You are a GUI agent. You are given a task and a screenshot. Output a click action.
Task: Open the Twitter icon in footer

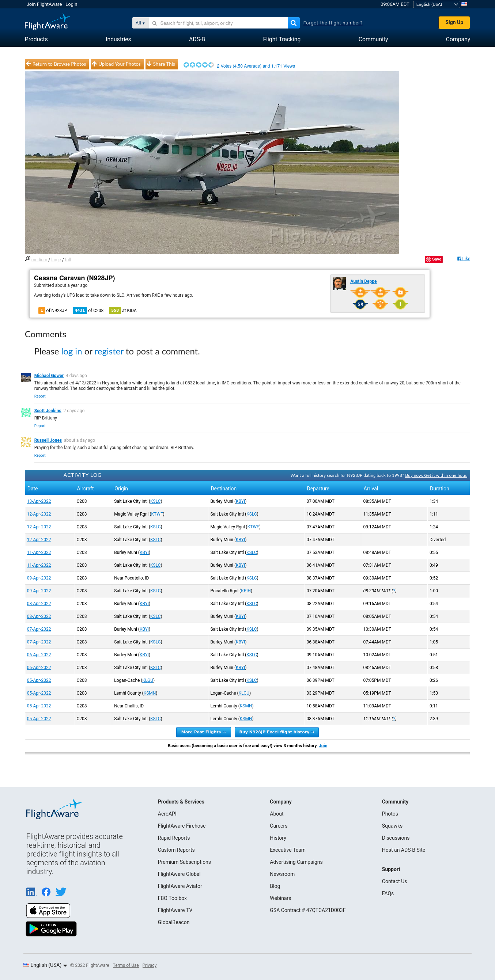(x=61, y=892)
